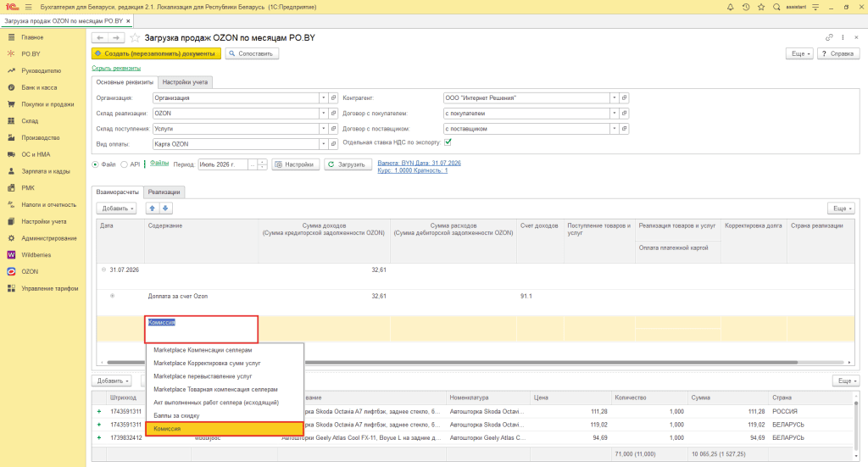Choose Баллы за скидку list entry
The image size is (868, 467).
coord(225,415)
